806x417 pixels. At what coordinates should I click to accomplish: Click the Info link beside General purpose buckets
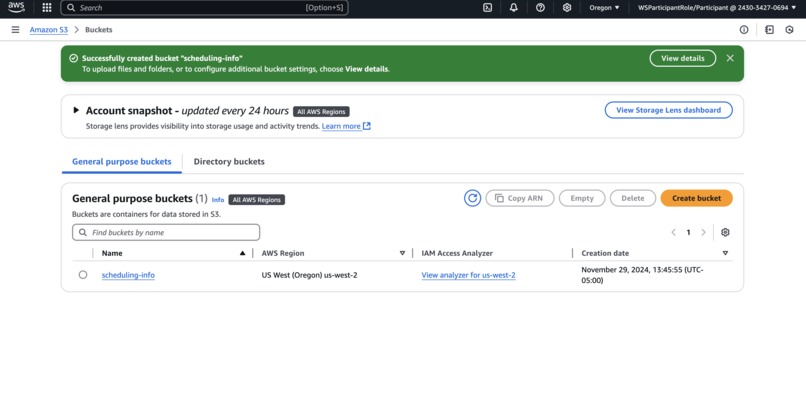coord(218,200)
